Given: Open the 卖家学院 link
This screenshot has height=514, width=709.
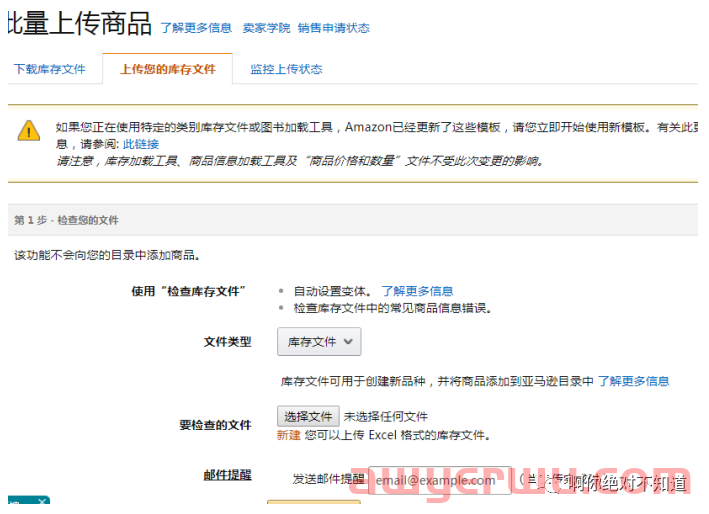Looking at the screenshot, I should 266,28.
